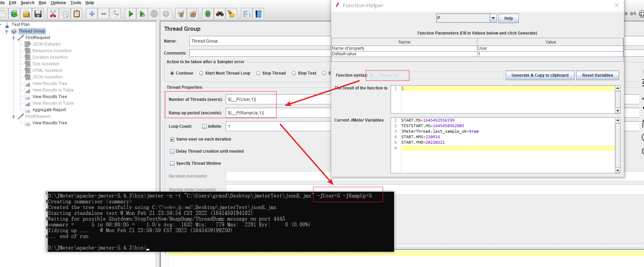The width and height of the screenshot is (644, 267).
Task: Click the Aggregate Report chart icon
Action: pyautogui.click(x=28, y=110)
